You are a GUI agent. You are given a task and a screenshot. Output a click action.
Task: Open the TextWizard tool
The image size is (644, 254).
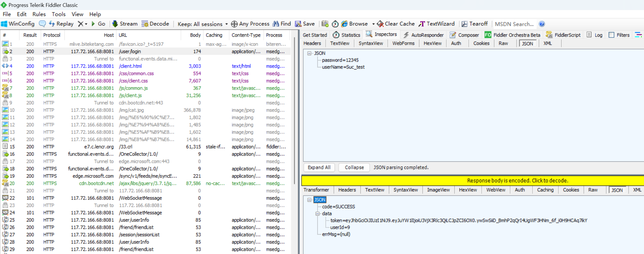[x=437, y=24]
